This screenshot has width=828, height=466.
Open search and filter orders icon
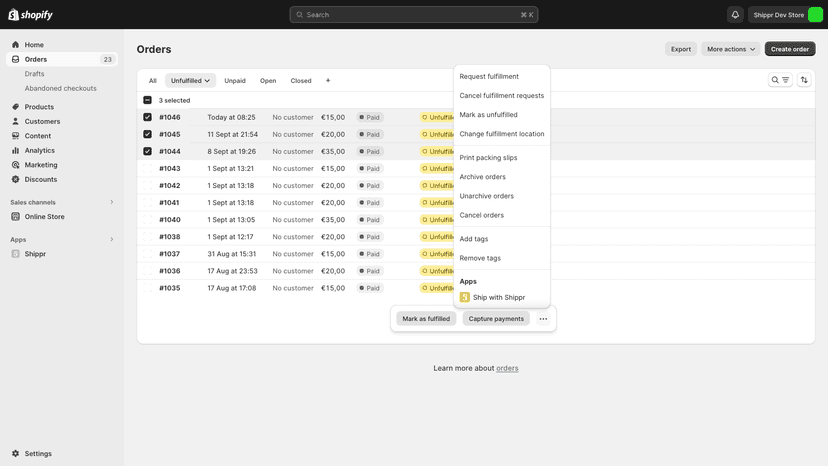tap(780, 80)
